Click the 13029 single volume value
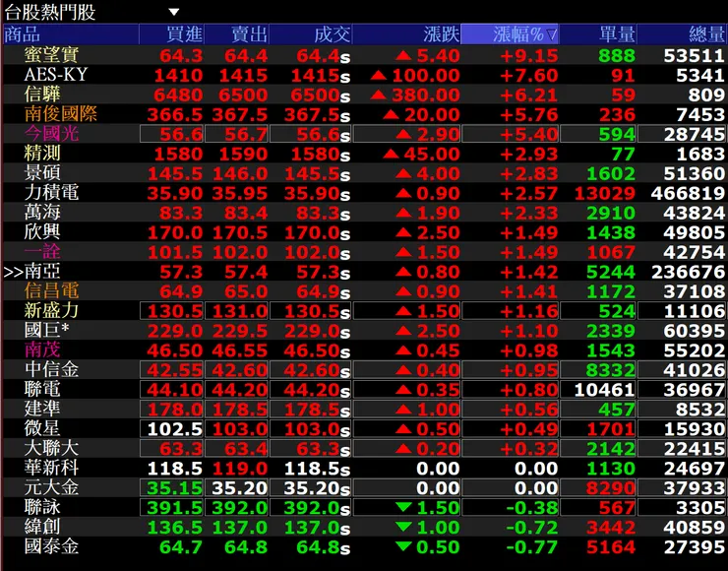This screenshot has height=571, width=728. coord(605,193)
